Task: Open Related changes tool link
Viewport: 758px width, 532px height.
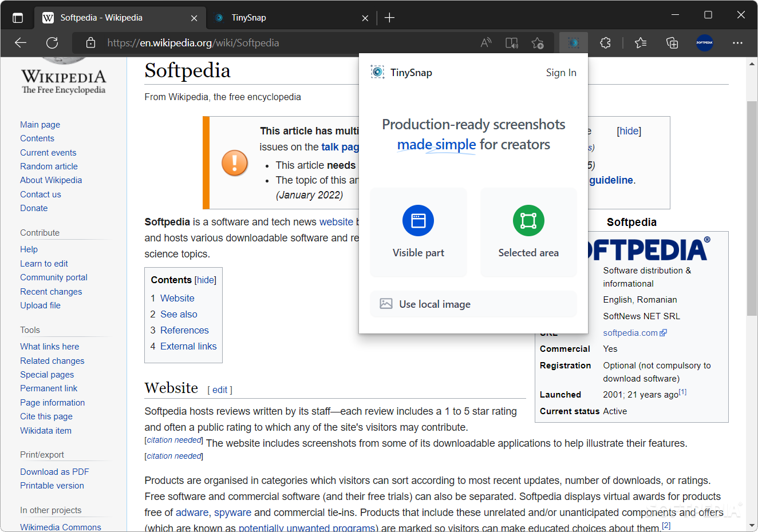Action: point(52,361)
